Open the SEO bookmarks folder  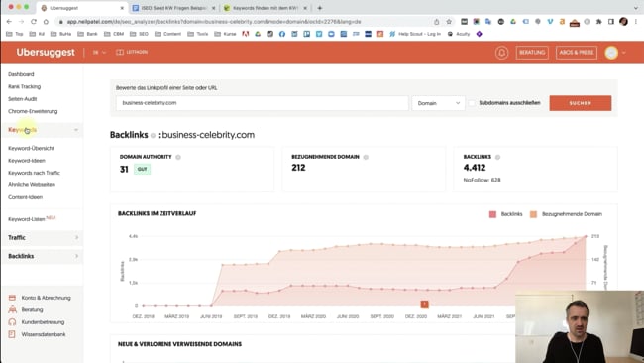point(139,34)
